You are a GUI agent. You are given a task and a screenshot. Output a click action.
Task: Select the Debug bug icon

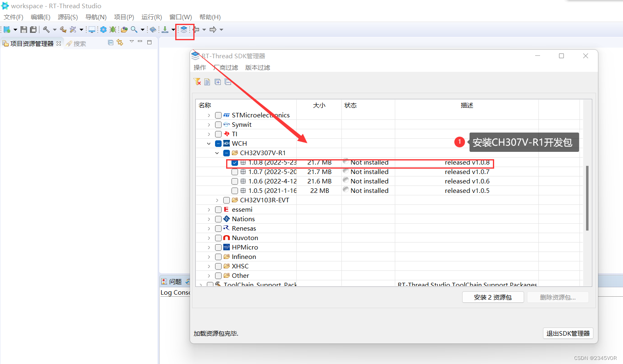112,29
